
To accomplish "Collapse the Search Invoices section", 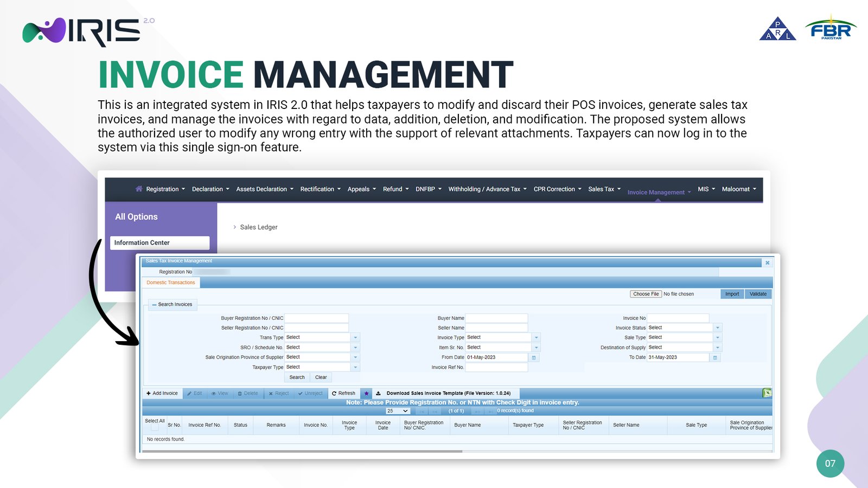I will click(173, 305).
